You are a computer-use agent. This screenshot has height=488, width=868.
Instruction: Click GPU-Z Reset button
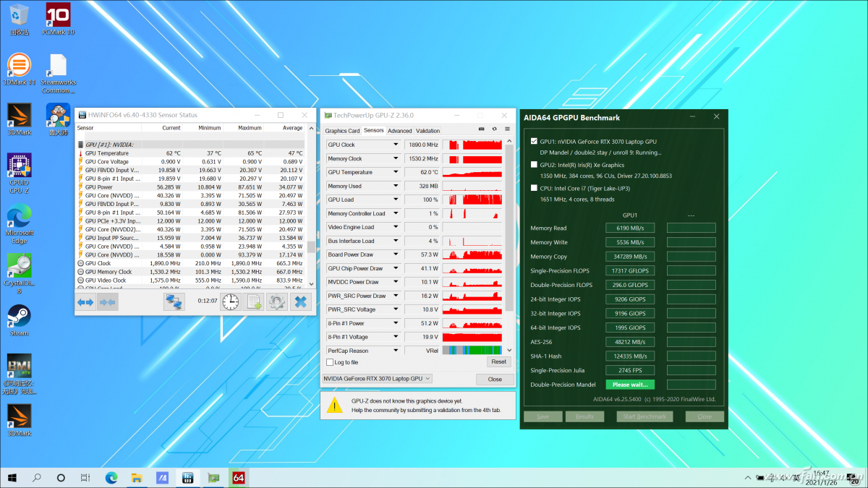coord(498,361)
